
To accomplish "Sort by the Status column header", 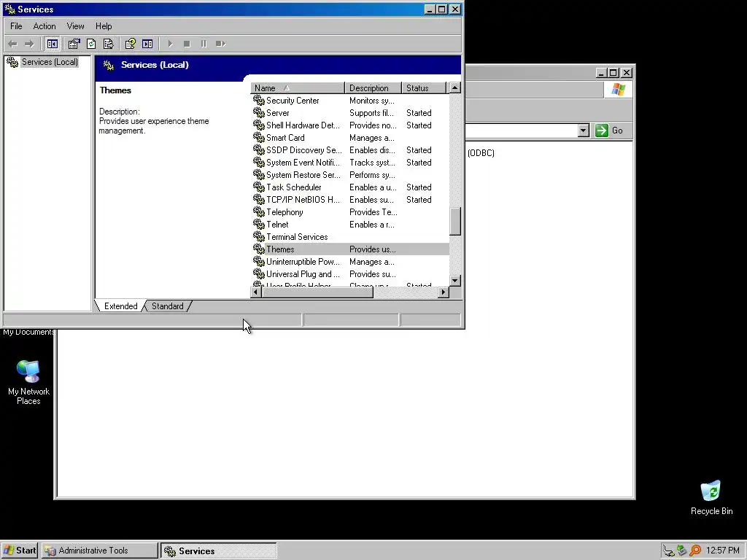I will [424, 88].
